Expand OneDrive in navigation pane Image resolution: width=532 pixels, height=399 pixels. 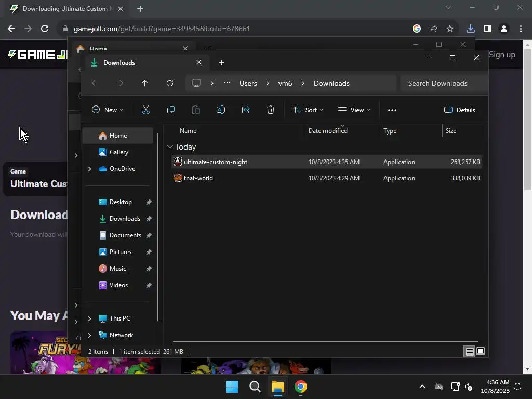click(x=89, y=169)
